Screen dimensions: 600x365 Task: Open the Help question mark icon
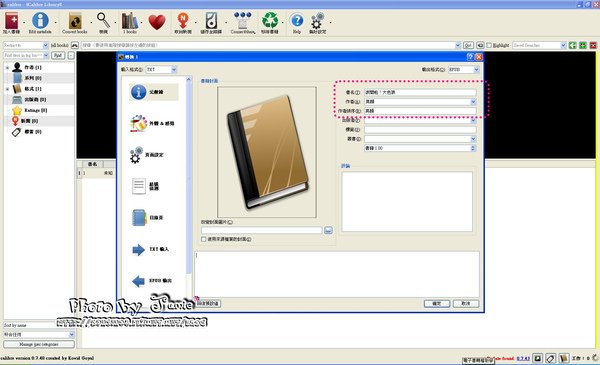pos(297,21)
